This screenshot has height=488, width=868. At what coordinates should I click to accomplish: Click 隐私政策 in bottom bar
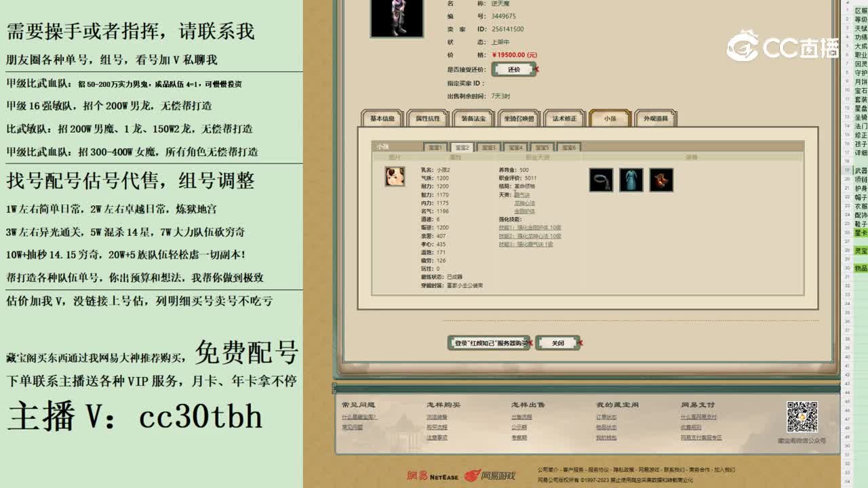623,469
